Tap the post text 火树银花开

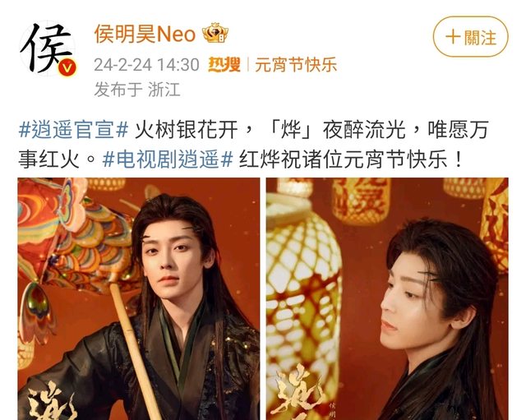coord(187,130)
